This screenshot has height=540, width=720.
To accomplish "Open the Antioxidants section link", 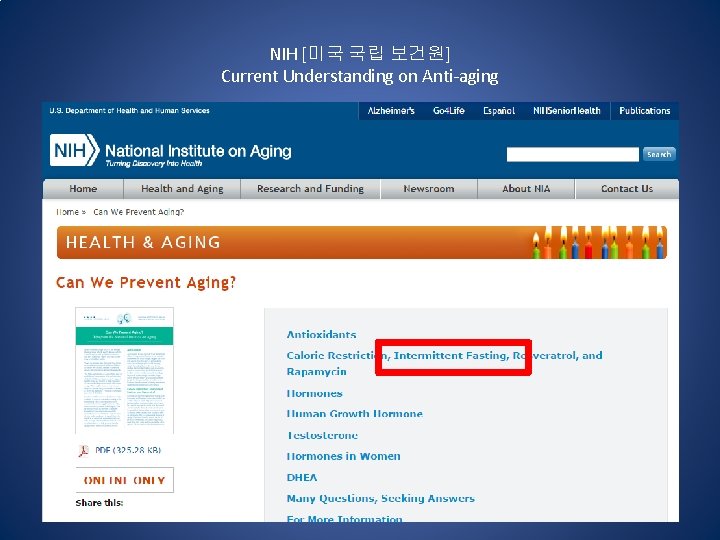I will 321,334.
